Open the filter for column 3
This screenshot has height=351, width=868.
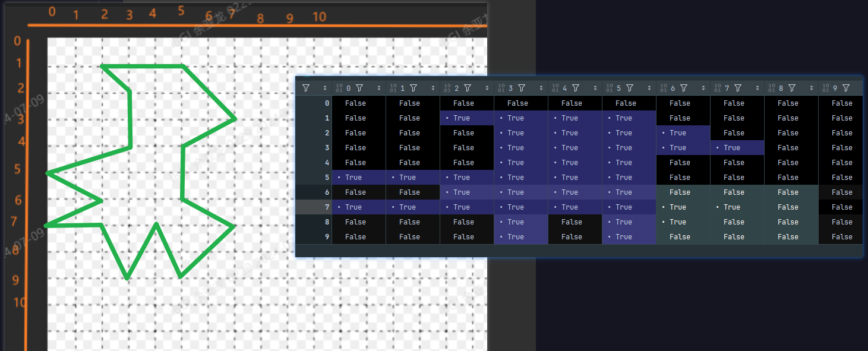click(x=522, y=88)
